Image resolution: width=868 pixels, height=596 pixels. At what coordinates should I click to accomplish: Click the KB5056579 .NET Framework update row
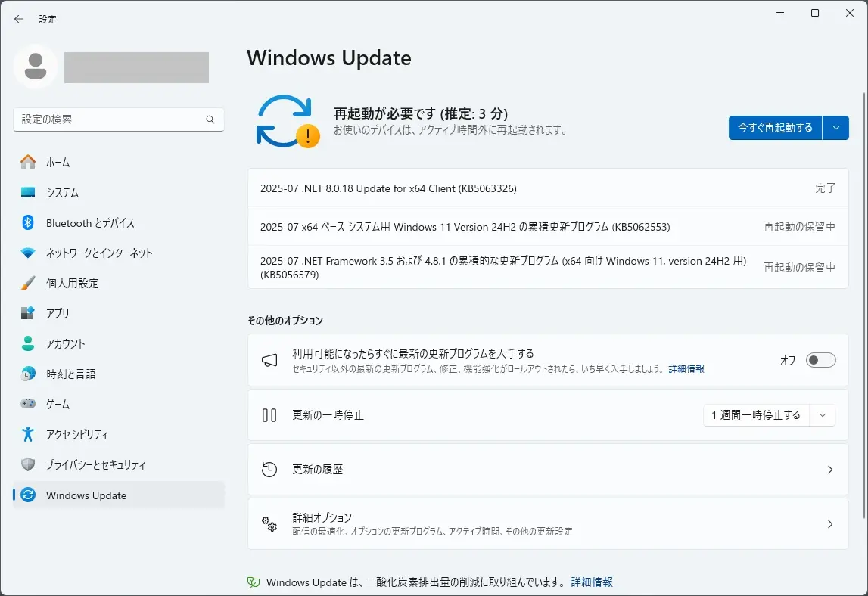548,267
